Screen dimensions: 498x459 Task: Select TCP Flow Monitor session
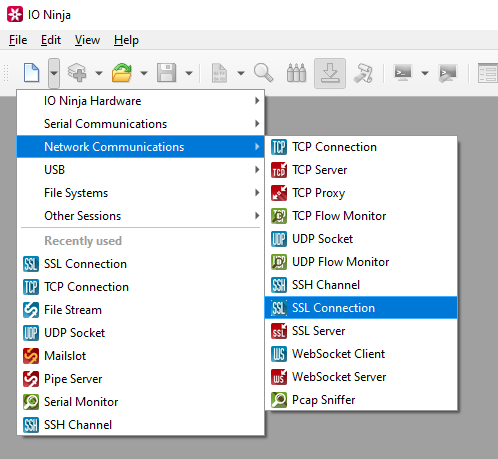click(361, 216)
